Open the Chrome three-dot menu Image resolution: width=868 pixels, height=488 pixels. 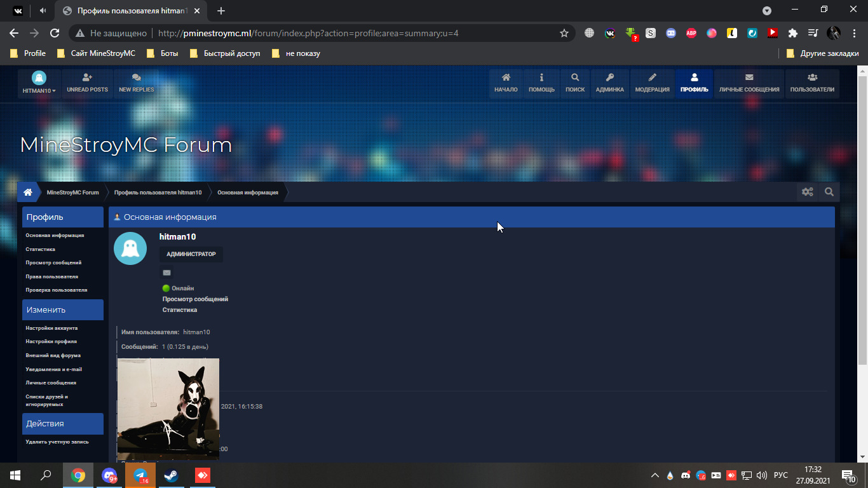click(x=853, y=33)
